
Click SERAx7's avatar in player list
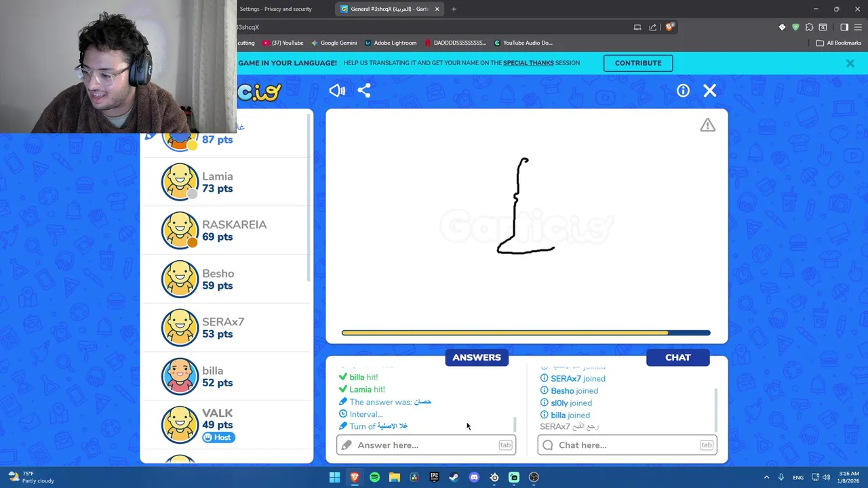(180, 327)
